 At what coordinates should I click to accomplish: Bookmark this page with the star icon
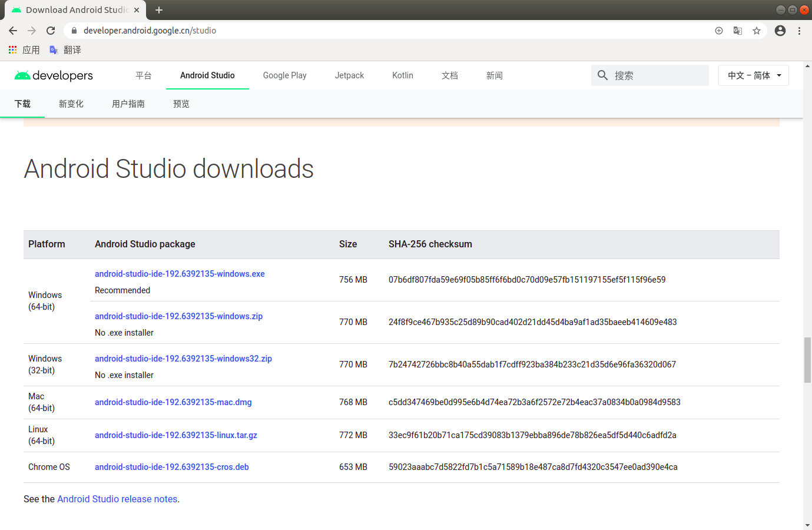pos(757,30)
